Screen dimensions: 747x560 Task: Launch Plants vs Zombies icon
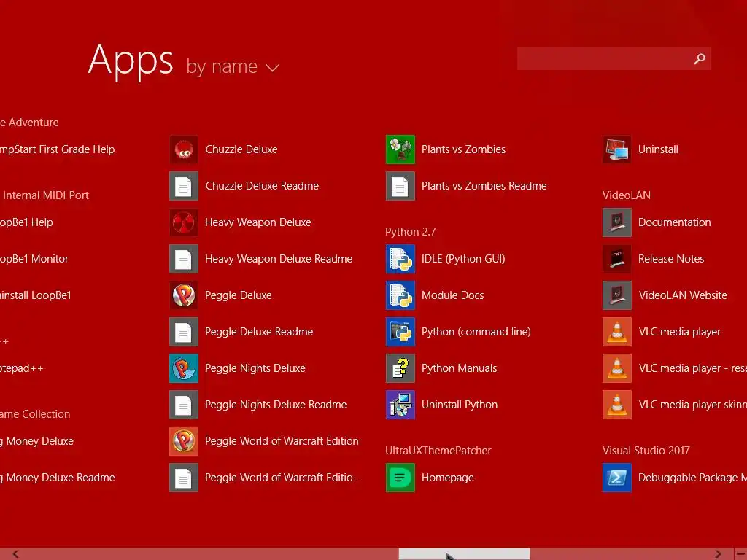pos(400,149)
